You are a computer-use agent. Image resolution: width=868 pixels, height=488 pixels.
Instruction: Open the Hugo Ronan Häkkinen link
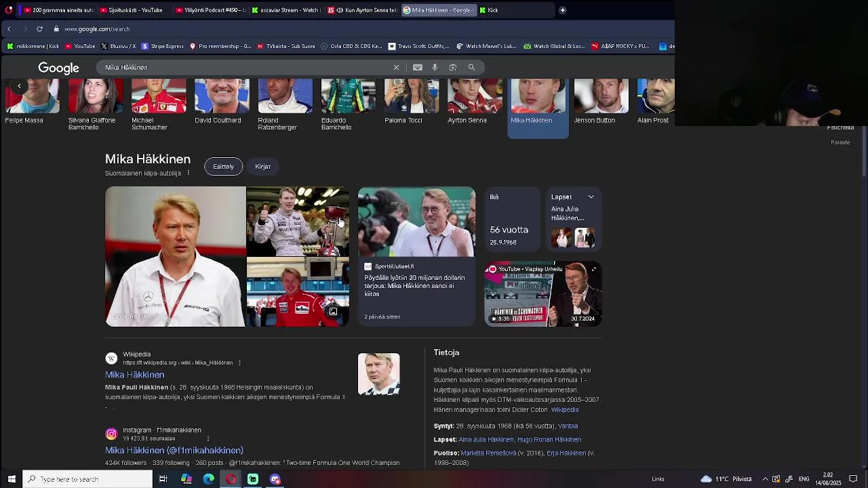pyautogui.click(x=549, y=440)
